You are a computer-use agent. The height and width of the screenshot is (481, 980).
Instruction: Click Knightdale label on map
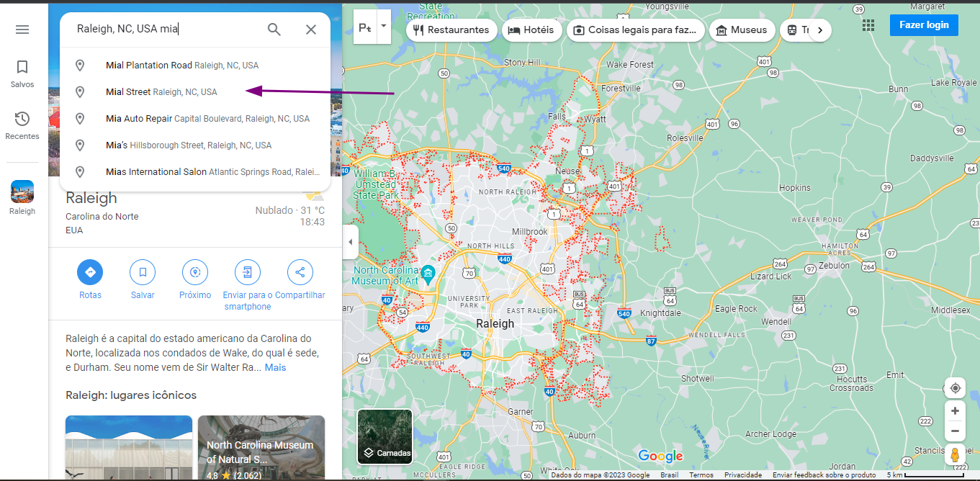coord(661,313)
